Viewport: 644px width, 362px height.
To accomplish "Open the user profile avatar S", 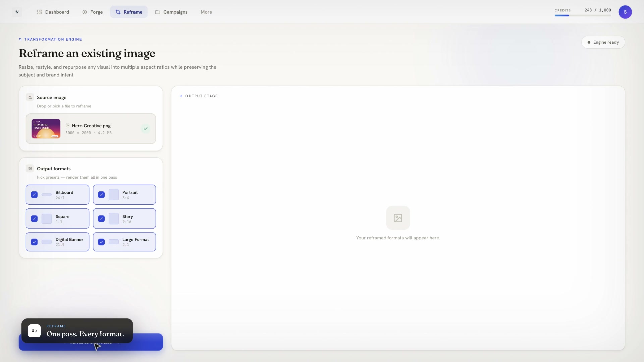I will 625,12.
